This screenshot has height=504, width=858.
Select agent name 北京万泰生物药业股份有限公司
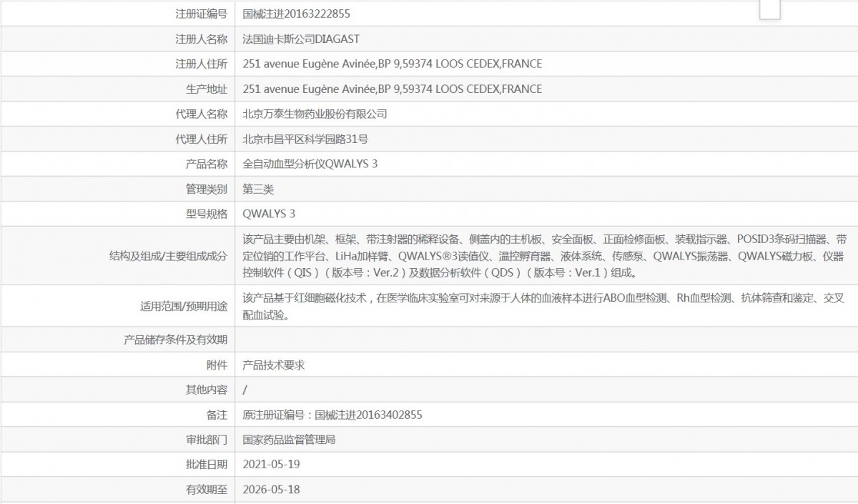tap(315, 114)
